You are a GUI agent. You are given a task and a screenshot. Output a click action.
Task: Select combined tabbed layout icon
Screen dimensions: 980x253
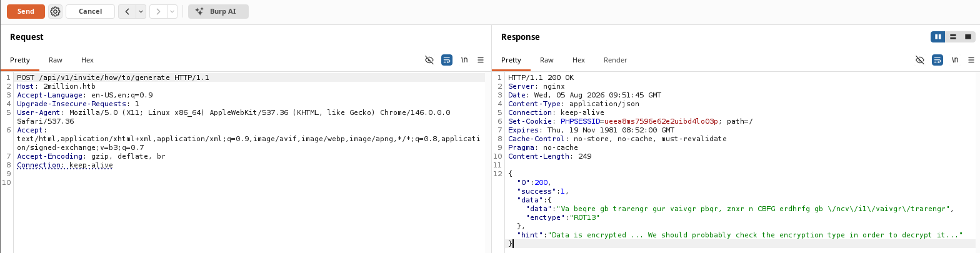coord(968,37)
